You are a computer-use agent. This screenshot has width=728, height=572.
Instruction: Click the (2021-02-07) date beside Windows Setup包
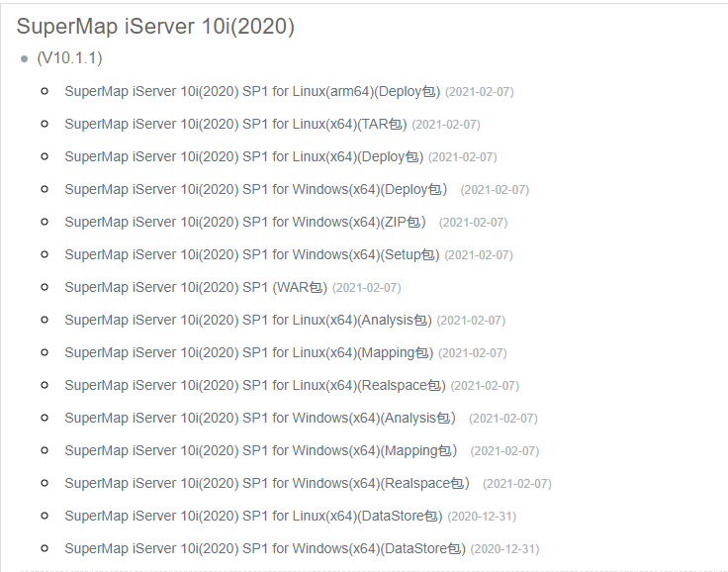[479, 255]
